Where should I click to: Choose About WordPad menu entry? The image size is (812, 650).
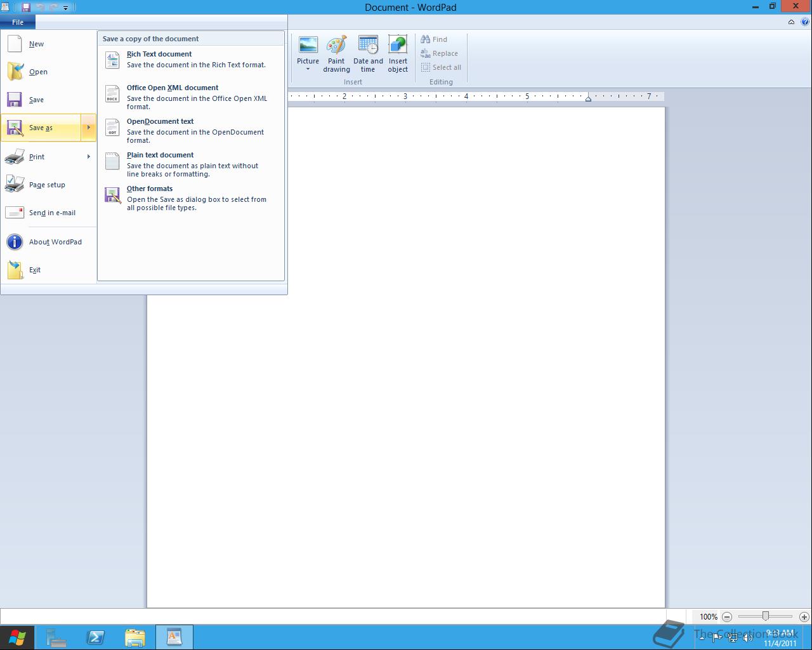click(x=48, y=242)
